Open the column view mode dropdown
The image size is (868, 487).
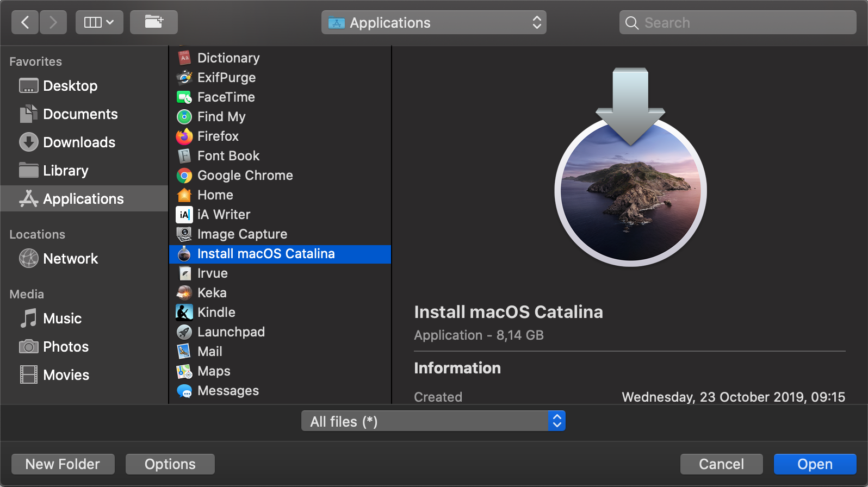pos(99,22)
